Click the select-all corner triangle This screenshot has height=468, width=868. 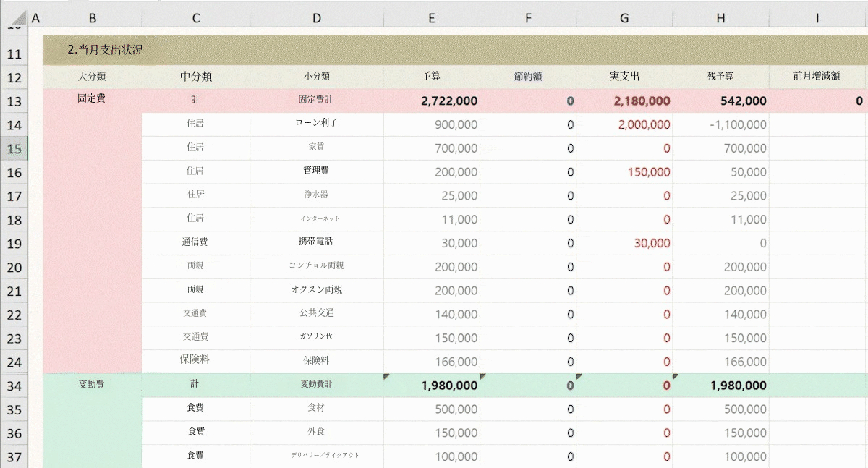pyautogui.click(x=14, y=18)
